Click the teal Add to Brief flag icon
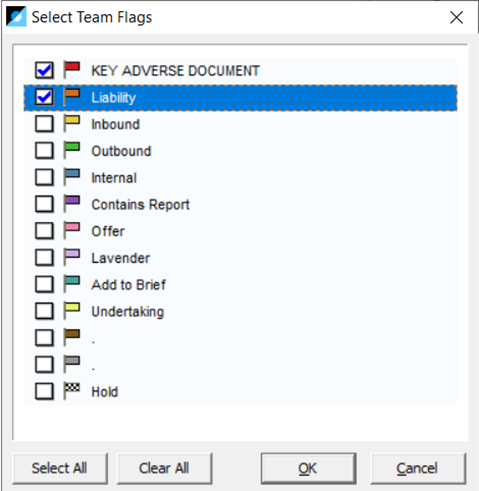This screenshot has width=479, height=491. [x=72, y=284]
